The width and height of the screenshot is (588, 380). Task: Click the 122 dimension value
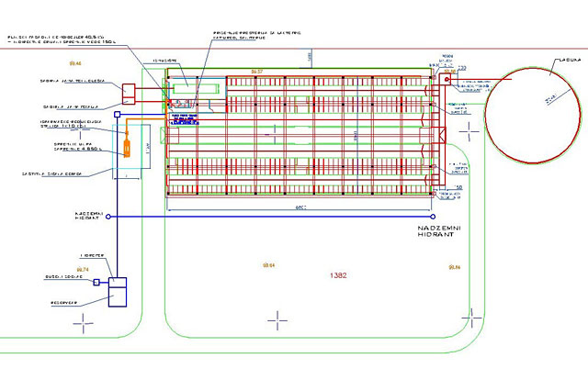462,68
